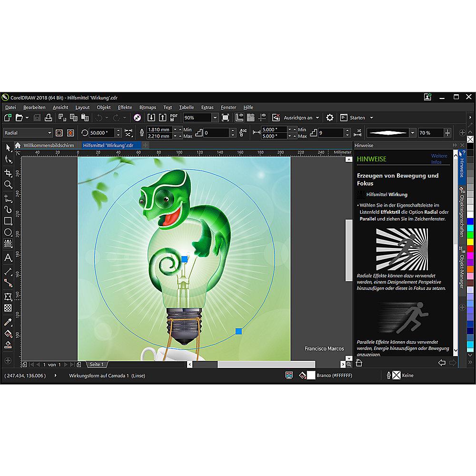Toggle Show Rulers button
The height and width of the screenshot is (476, 476).
click(239, 118)
